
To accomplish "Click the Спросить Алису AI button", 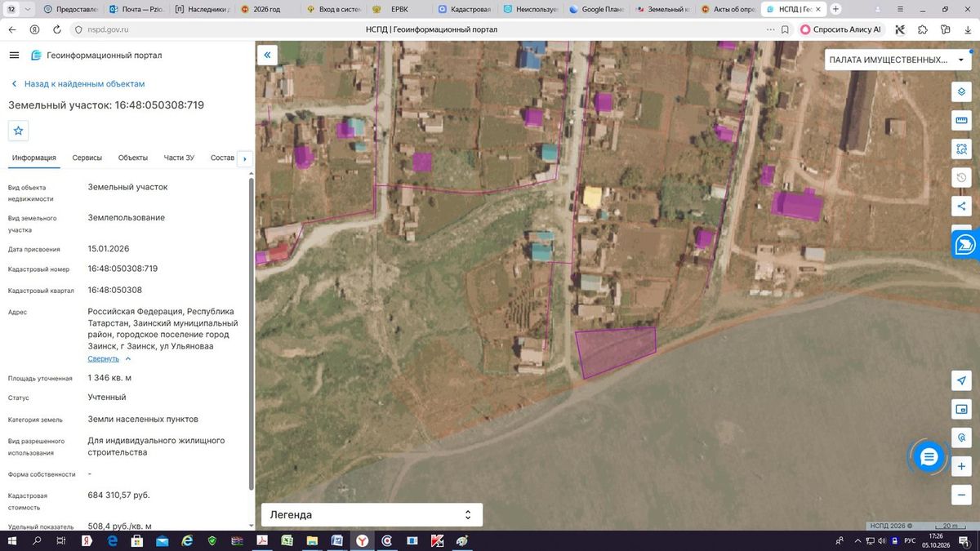I will point(841,29).
